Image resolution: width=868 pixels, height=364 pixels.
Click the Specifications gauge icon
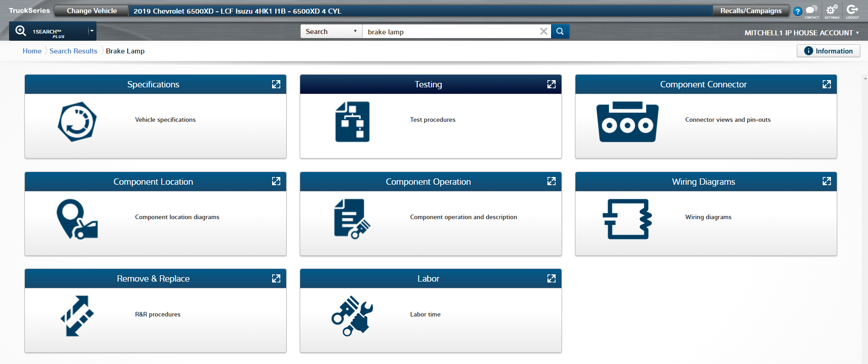(77, 122)
